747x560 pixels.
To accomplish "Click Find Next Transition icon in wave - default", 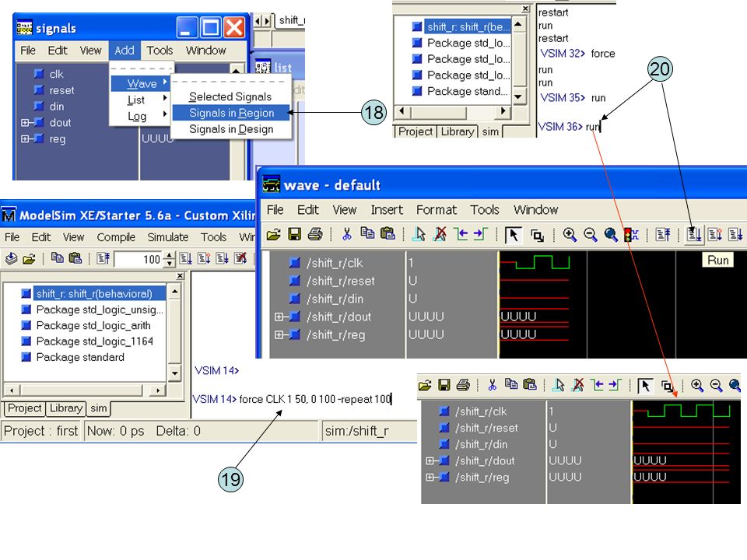I will click(481, 234).
